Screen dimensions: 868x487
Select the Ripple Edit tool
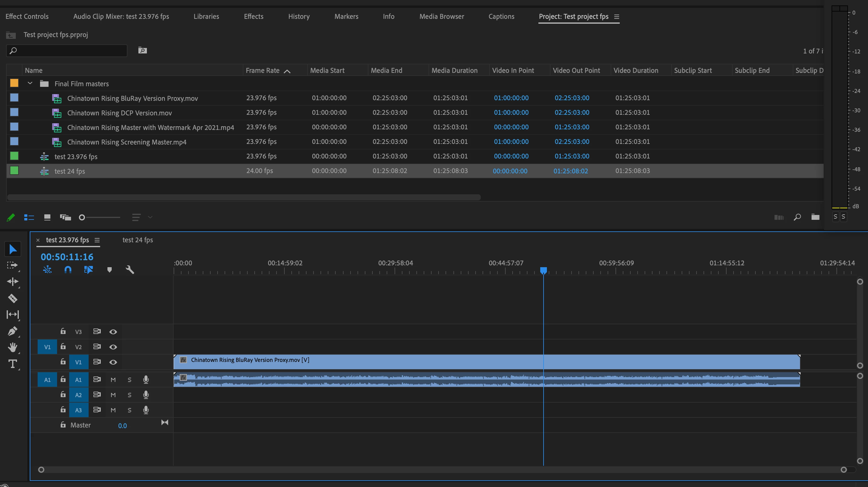click(12, 281)
